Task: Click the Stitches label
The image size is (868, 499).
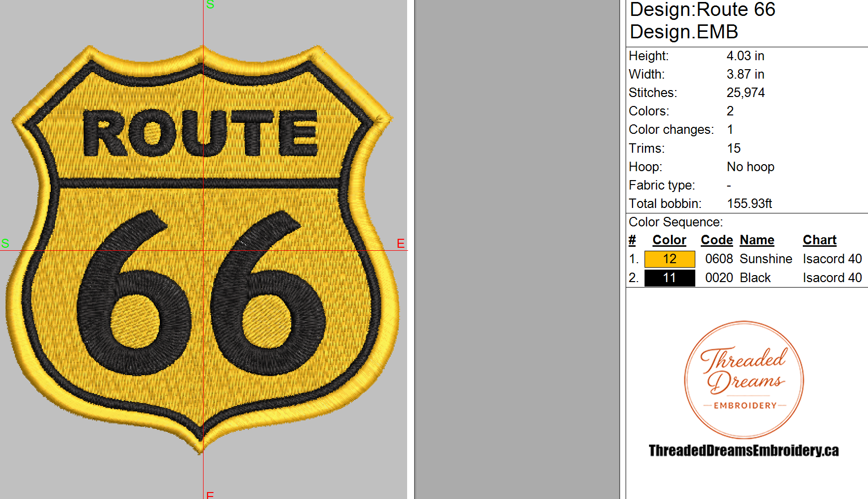Action: 652,93
